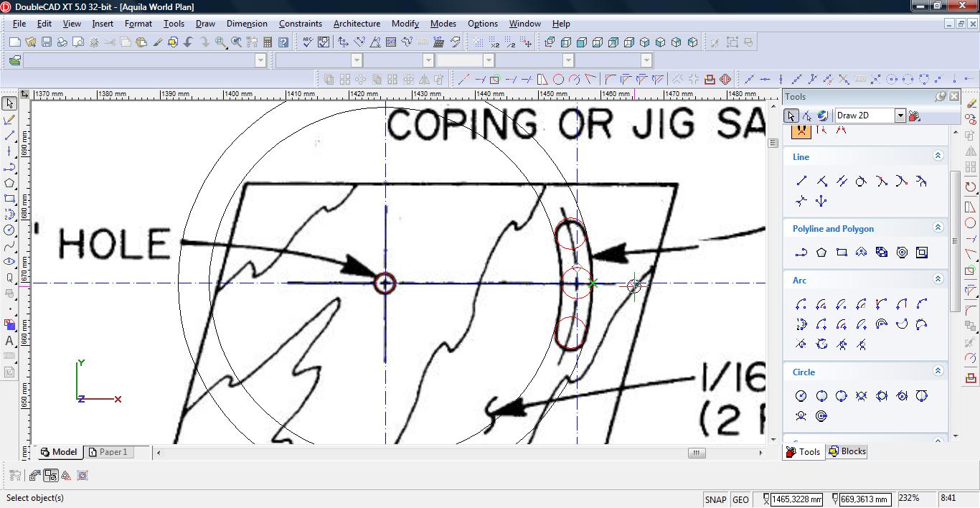
Task: Select the Polygon tool in Polyline section
Action: (x=821, y=253)
